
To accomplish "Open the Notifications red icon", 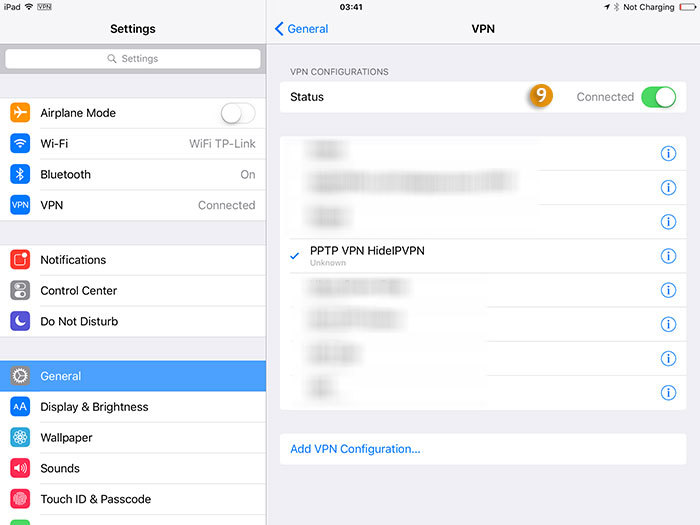I will click(x=20, y=259).
